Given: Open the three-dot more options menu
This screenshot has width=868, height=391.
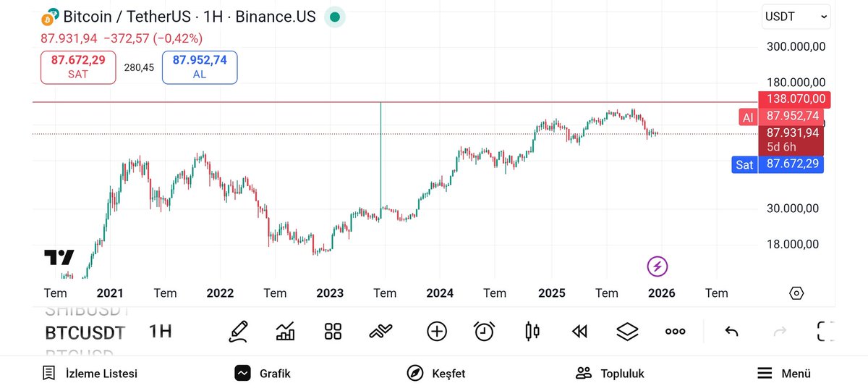Looking at the screenshot, I should click(x=675, y=332).
